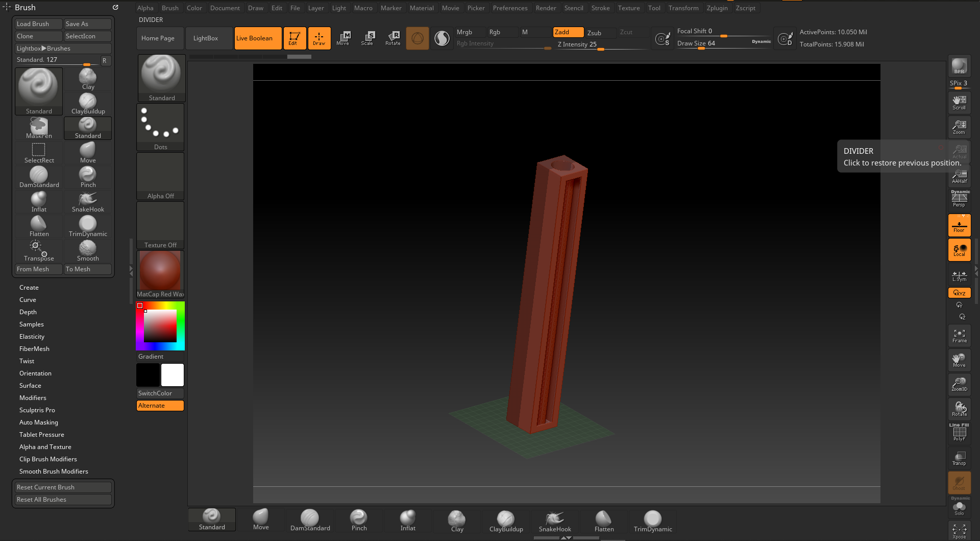Open the Stroke menu
This screenshot has width=980, height=541.
pyautogui.click(x=600, y=8)
